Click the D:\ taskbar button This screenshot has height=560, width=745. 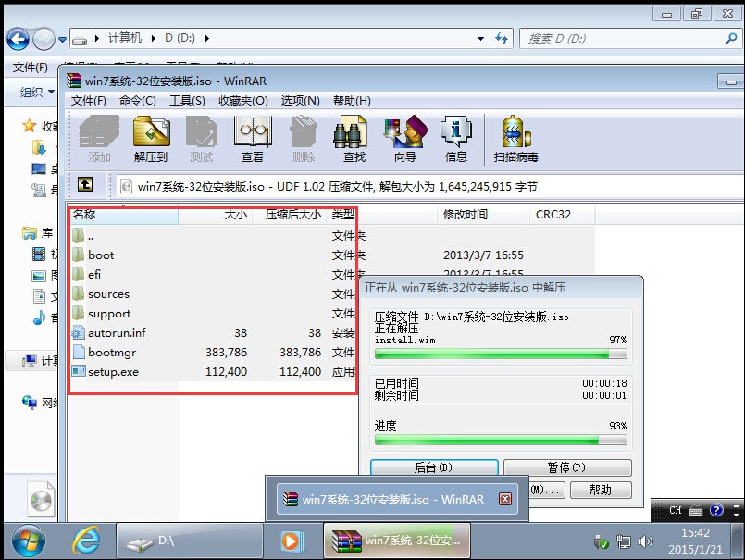[x=190, y=541]
